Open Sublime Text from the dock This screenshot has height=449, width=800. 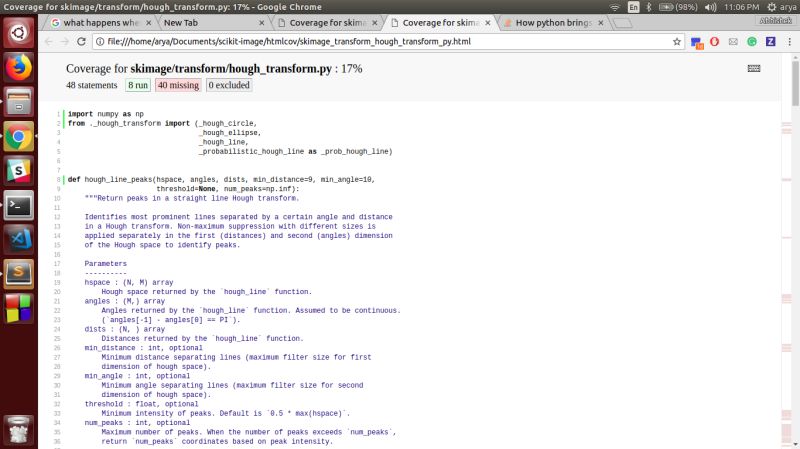[18, 273]
